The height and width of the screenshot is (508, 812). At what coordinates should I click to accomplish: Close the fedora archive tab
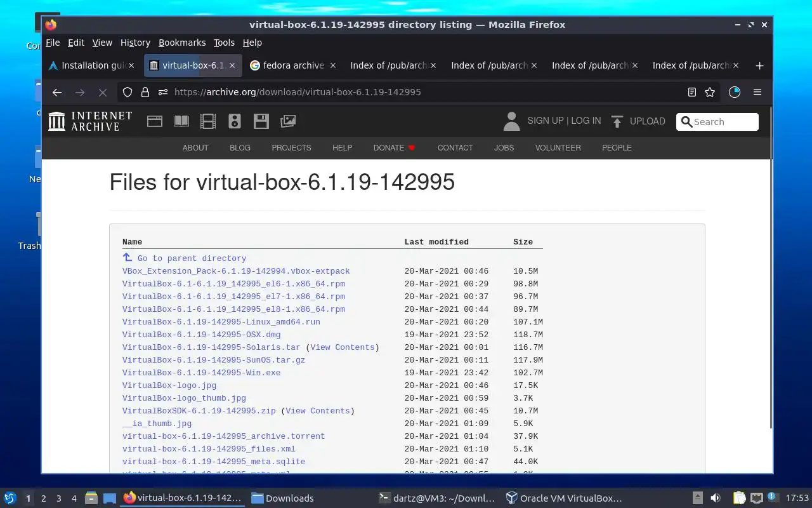[x=332, y=65]
